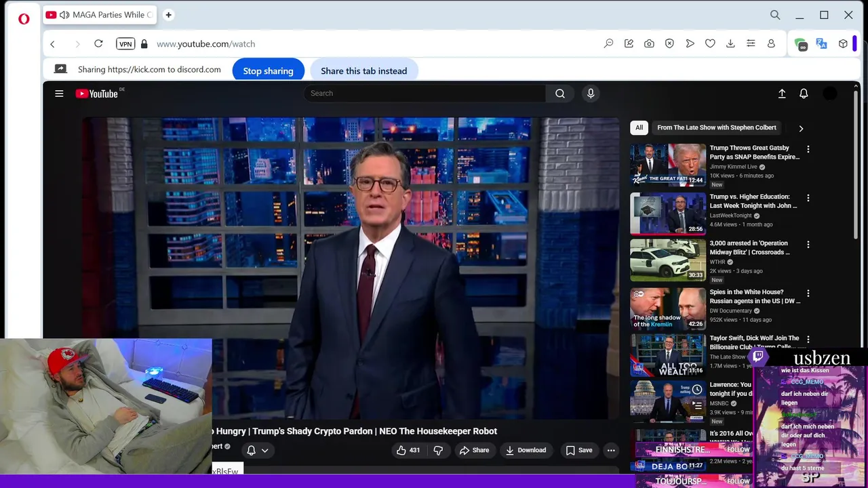
Task: Open more actions ellipsis under video
Action: pos(611,450)
